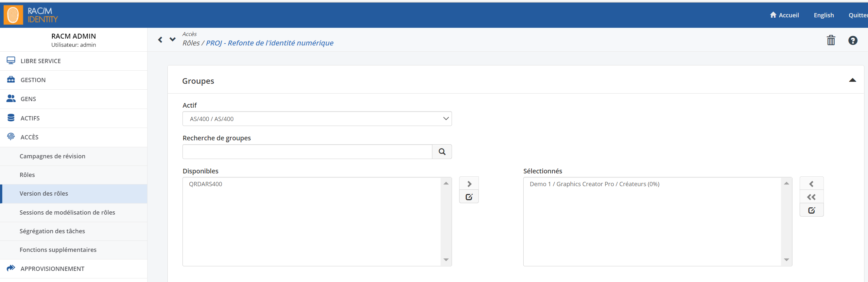
Task: Open the breadcrumb down-chevron menu
Action: click(173, 39)
